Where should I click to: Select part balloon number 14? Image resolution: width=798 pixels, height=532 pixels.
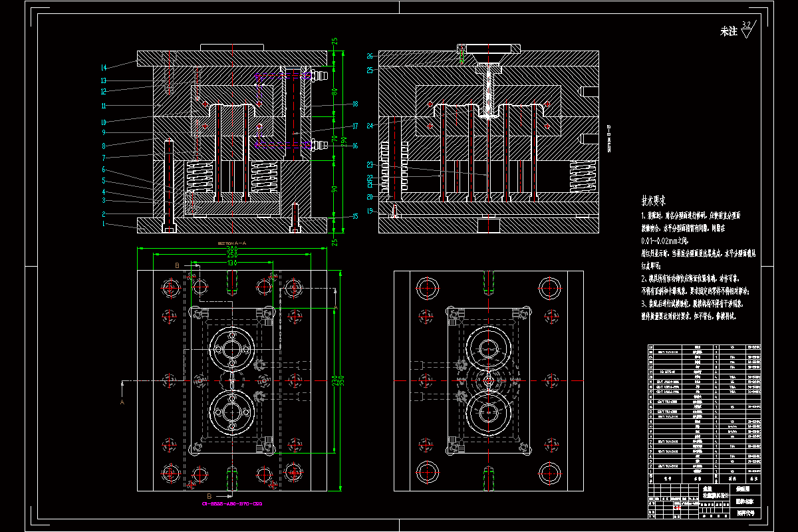click(104, 68)
